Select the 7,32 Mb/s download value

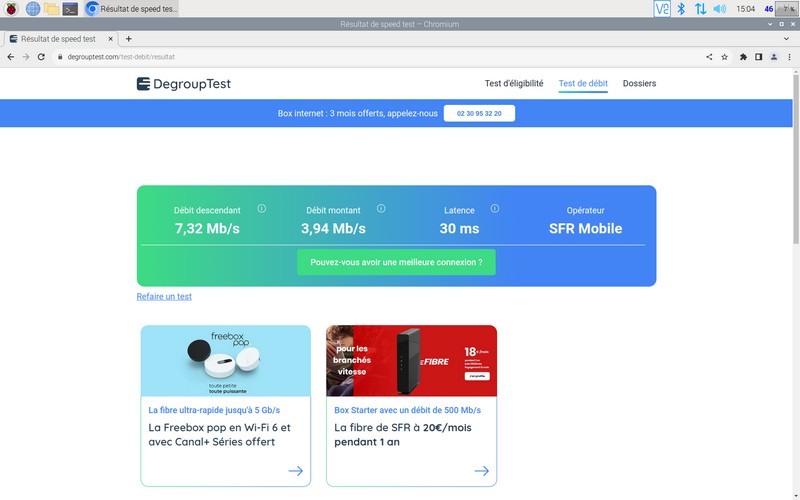(x=207, y=229)
